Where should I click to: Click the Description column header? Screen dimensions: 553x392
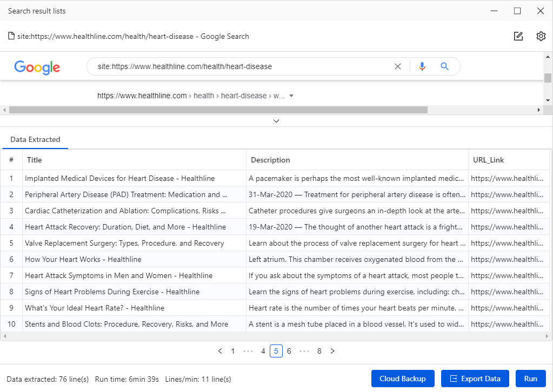(357, 160)
